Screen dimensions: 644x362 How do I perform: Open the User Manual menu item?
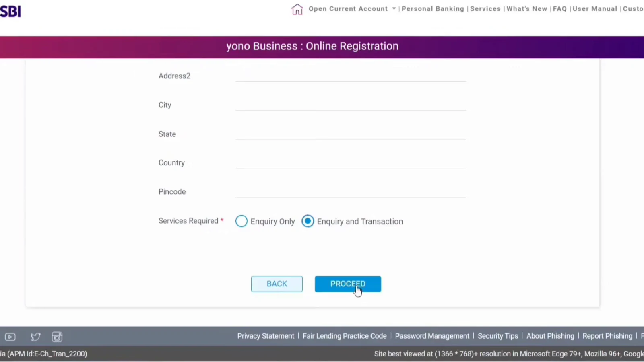[x=594, y=9]
